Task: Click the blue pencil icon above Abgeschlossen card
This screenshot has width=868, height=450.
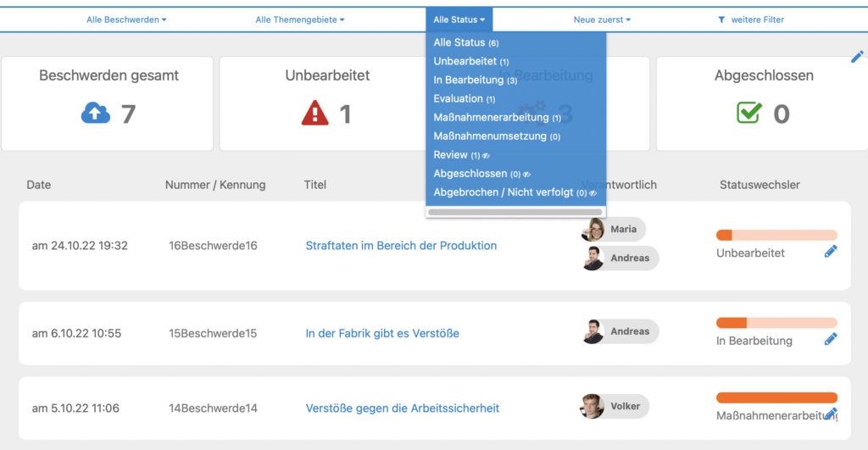Action: 857,57
